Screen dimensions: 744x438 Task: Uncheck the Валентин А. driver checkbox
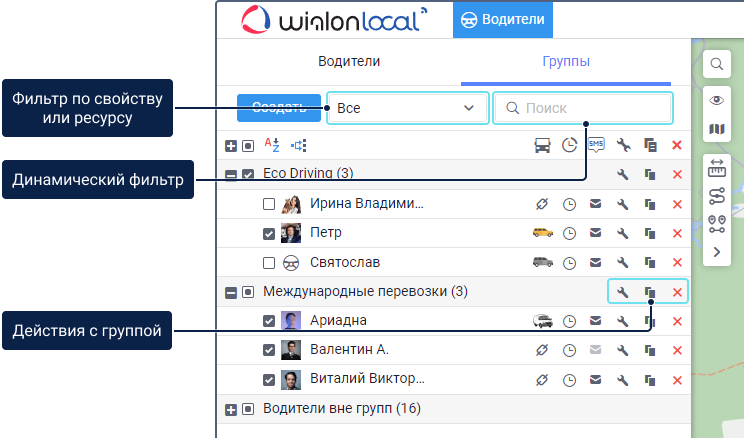[x=269, y=350]
